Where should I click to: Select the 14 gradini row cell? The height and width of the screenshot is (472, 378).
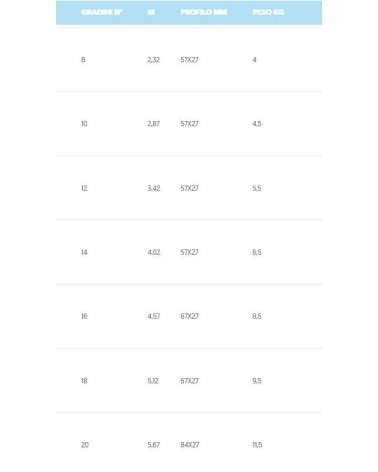(x=84, y=252)
